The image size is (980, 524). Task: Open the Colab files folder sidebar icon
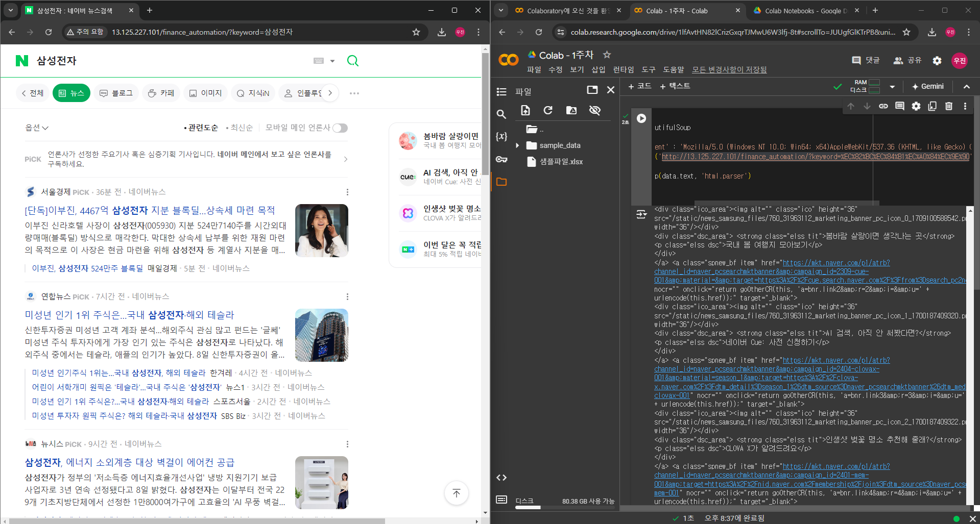coord(501,182)
